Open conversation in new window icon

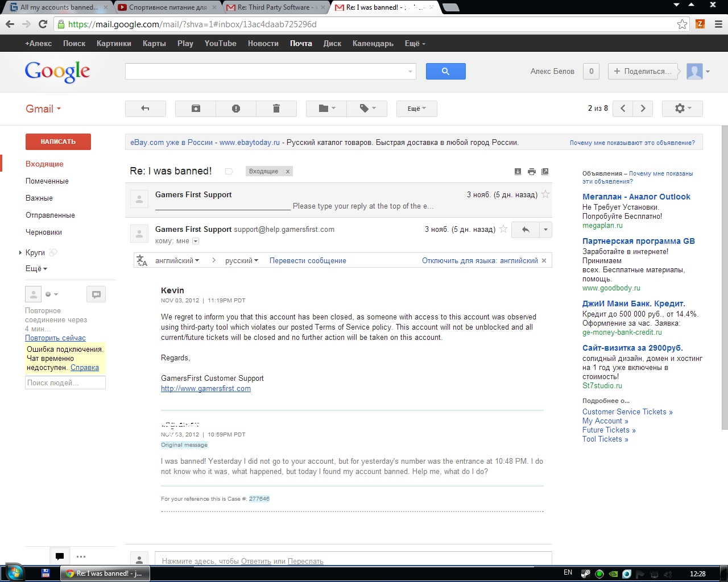[x=545, y=172]
